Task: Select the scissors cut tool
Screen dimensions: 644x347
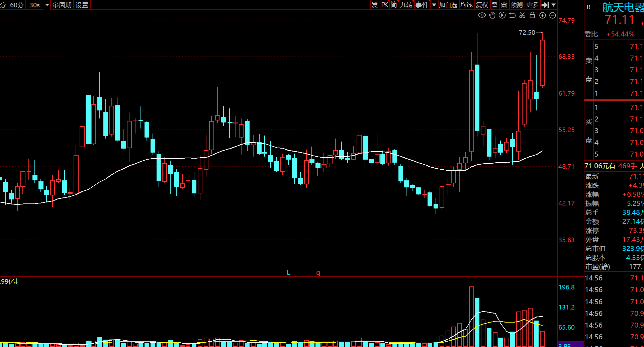Action: [x=522, y=15]
